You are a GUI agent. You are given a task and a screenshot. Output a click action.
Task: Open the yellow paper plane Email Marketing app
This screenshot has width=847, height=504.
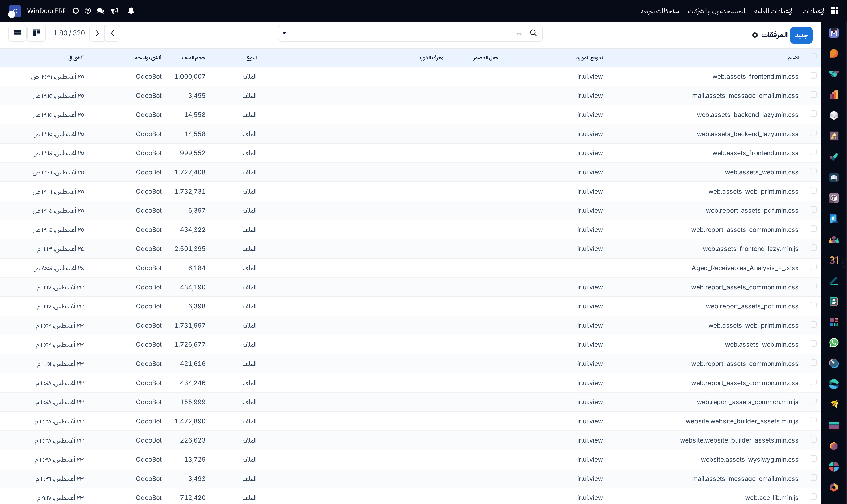click(834, 404)
